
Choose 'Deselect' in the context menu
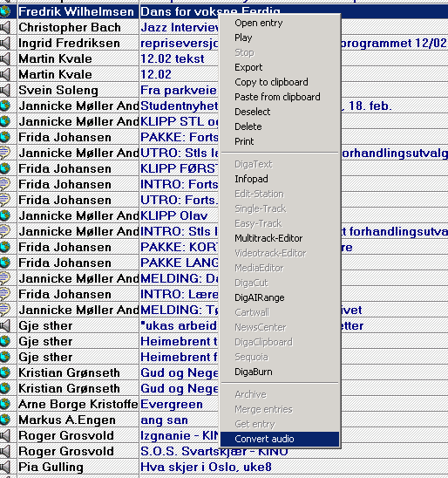click(x=280, y=112)
